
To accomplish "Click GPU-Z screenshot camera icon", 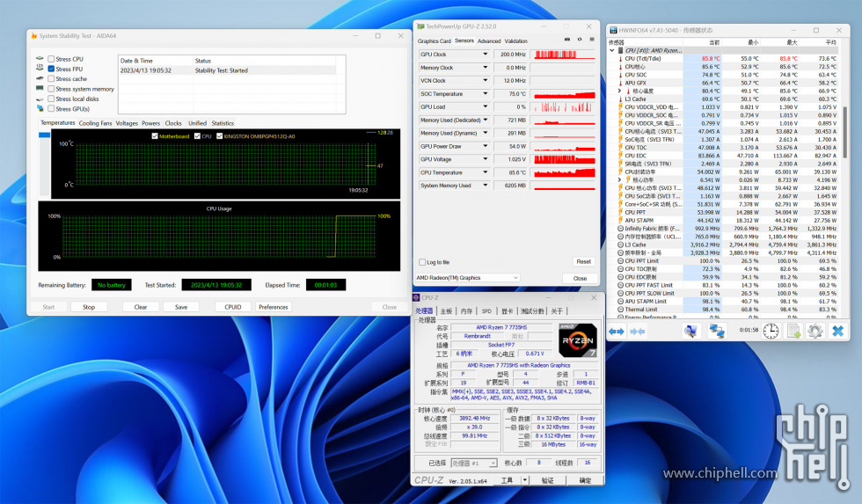I will point(567,40).
